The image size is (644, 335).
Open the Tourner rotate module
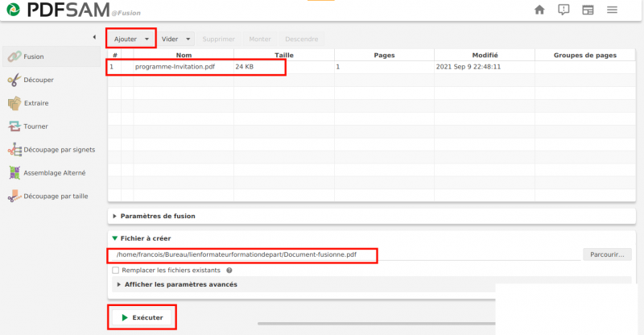[x=14, y=126]
